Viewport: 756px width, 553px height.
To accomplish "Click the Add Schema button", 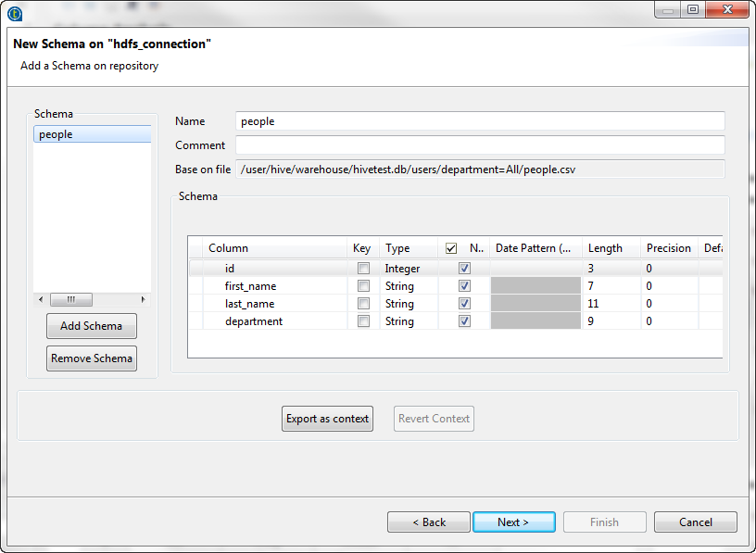I will tap(91, 326).
